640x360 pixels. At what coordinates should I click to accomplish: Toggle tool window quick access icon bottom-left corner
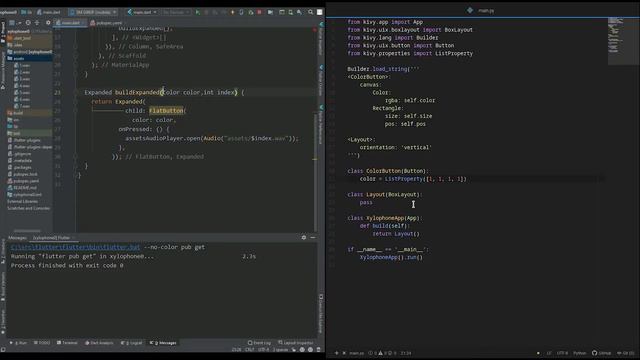pos(3,350)
